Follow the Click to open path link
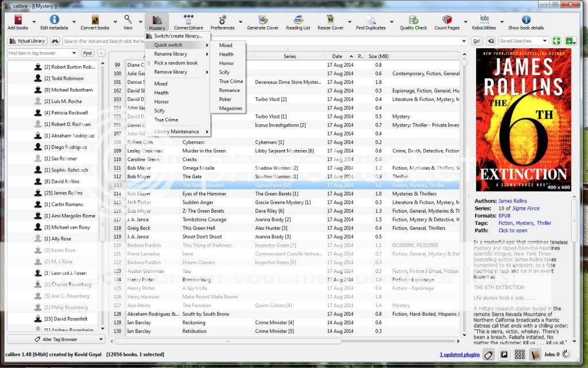The image size is (588, 368). point(513,231)
